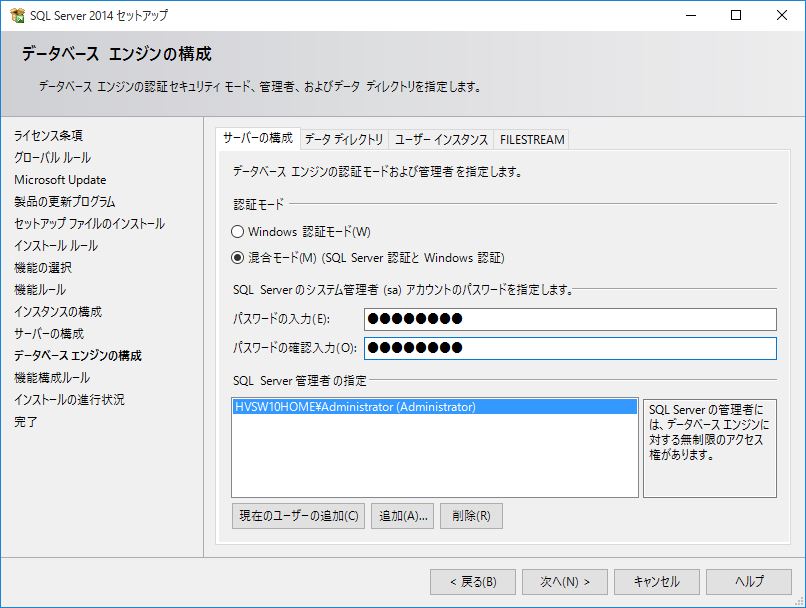Click the SQL Server の管理者 description box
The width and height of the screenshot is (806, 608).
[710, 448]
